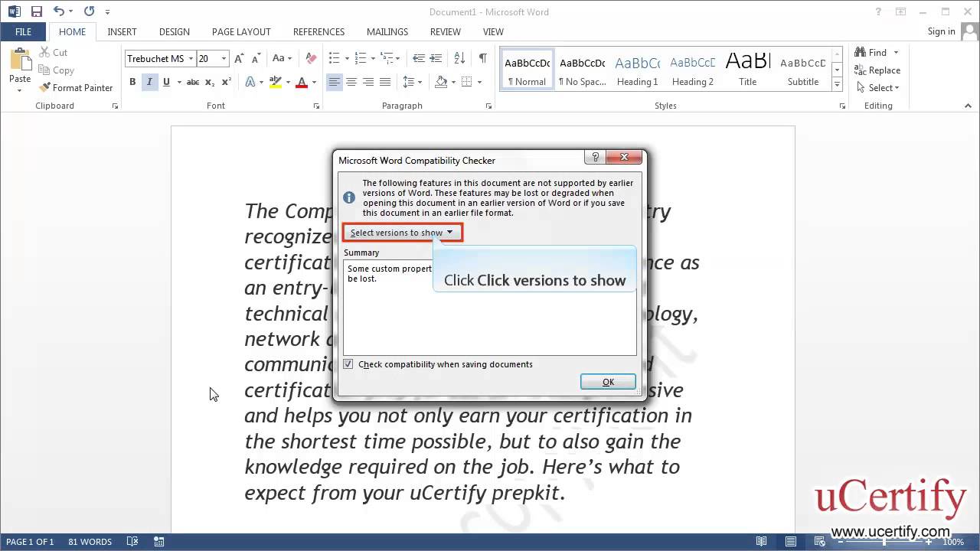The height and width of the screenshot is (551, 980).
Task: Apply the Title style
Action: (748, 70)
